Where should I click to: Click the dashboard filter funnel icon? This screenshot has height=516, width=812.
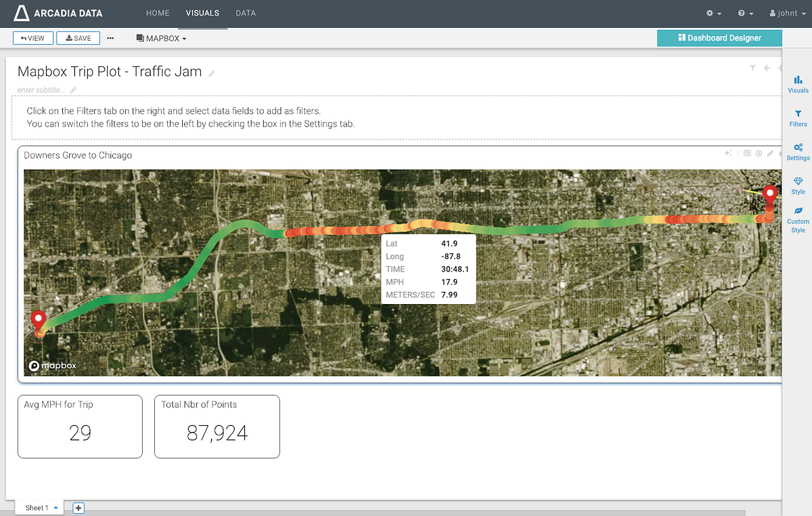[x=752, y=68]
